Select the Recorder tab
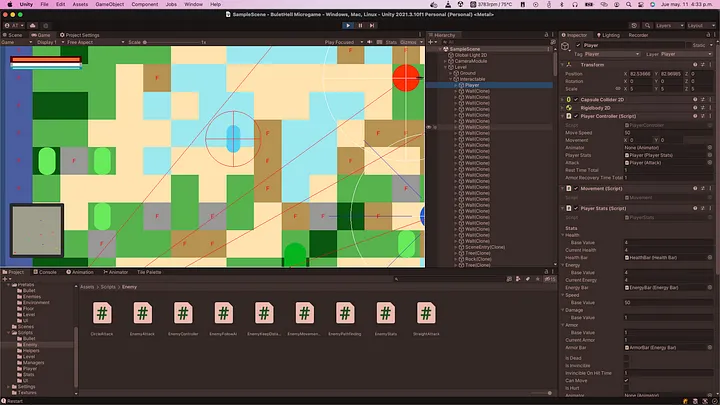 click(x=638, y=35)
